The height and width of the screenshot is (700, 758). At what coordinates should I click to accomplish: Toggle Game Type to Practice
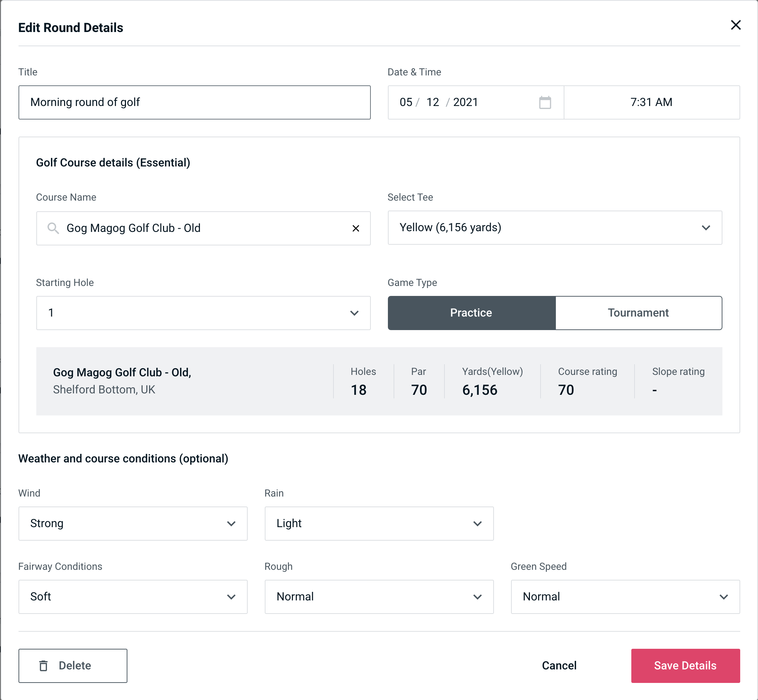[x=472, y=313]
